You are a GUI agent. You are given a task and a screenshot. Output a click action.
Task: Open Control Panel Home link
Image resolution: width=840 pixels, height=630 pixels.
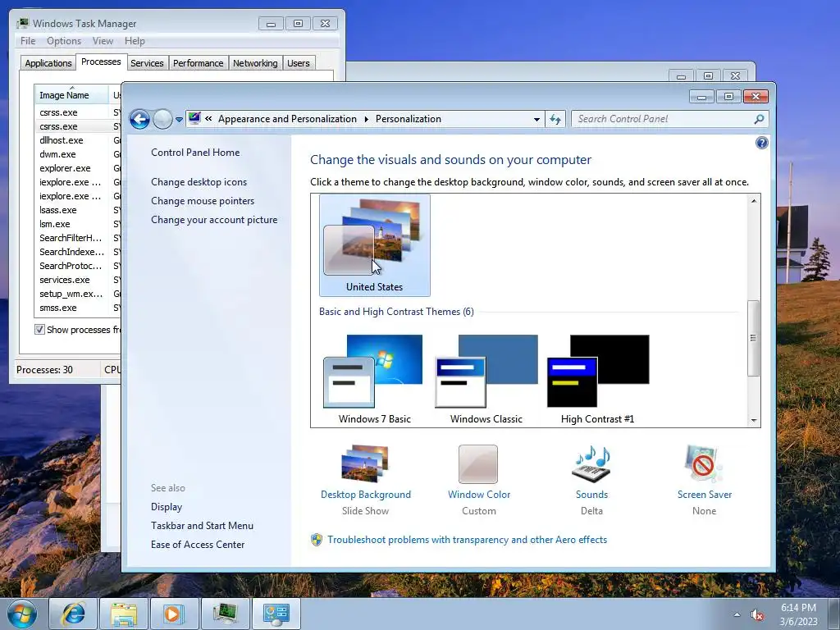195,152
